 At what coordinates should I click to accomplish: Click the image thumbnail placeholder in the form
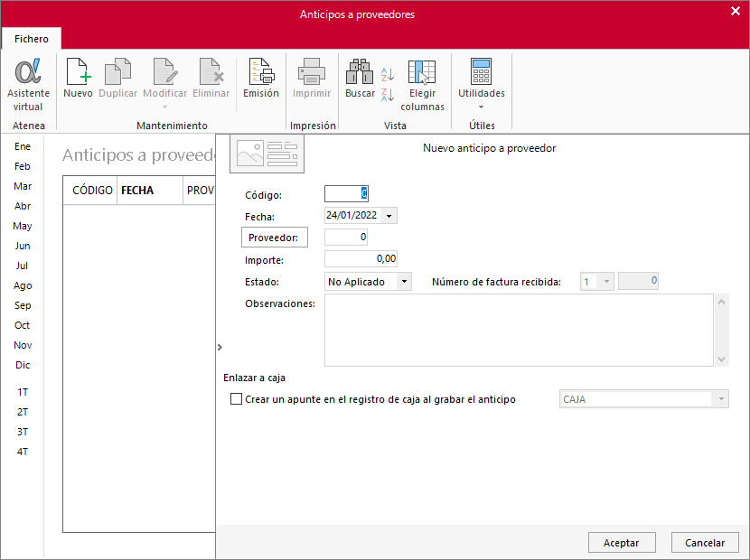pos(267,154)
